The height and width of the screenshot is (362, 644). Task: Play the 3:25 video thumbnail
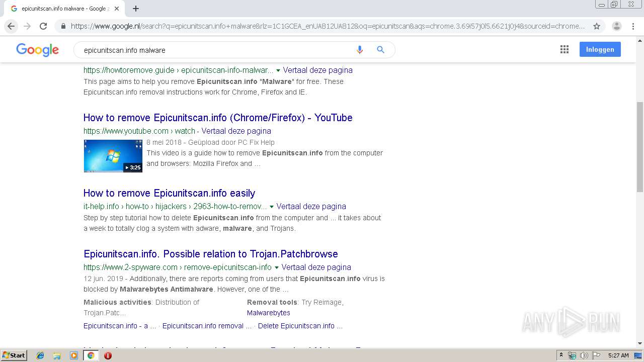click(113, 156)
